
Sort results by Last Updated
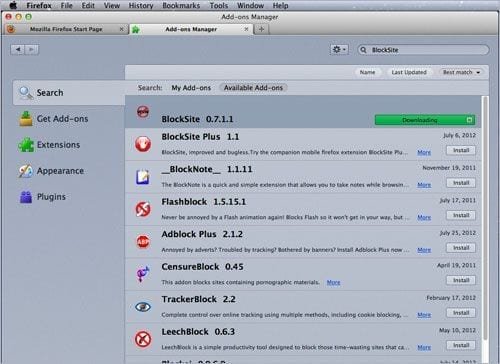(x=409, y=72)
